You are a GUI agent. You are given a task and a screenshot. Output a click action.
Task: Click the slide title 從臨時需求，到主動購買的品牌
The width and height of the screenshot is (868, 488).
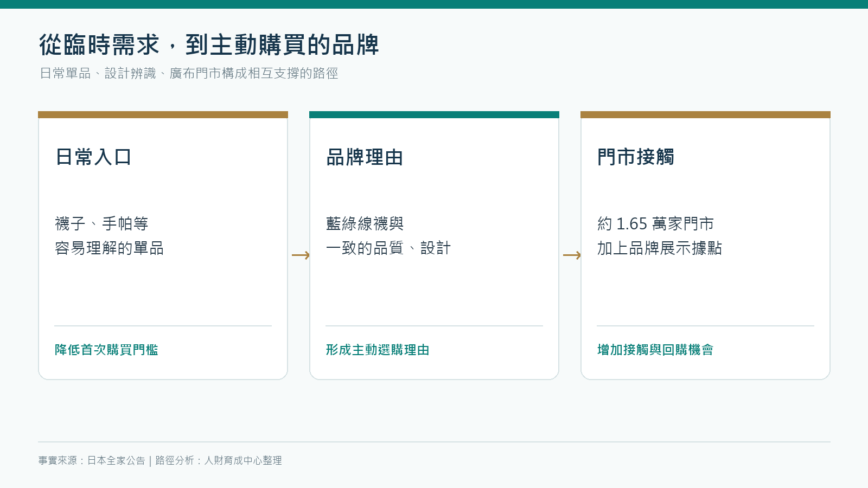pos(209,44)
